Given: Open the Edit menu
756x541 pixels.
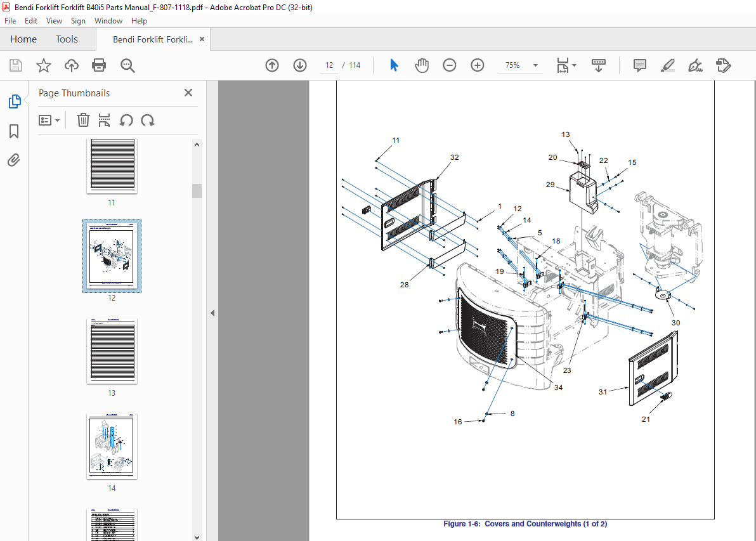Looking at the screenshot, I should [x=31, y=21].
